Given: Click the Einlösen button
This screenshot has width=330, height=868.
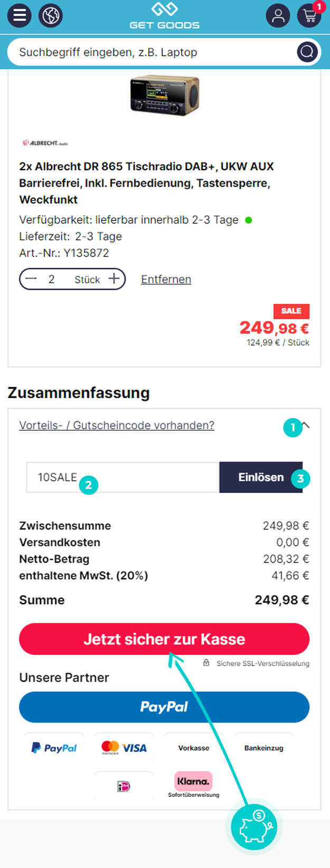Looking at the screenshot, I should 261,477.
